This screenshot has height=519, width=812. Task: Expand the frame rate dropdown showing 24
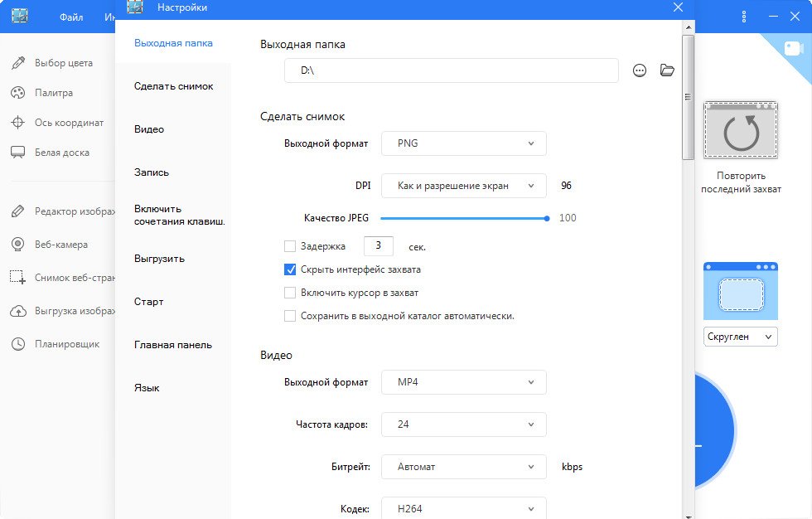point(463,424)
